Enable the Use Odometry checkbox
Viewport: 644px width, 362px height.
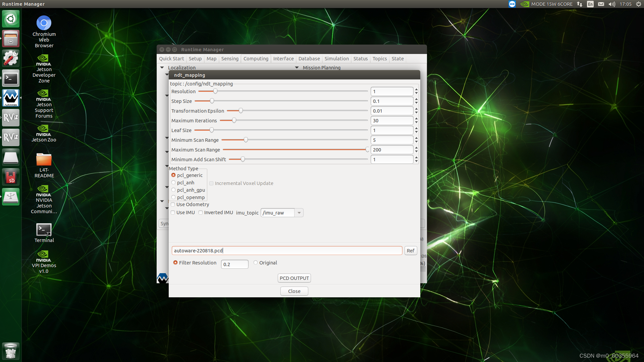173,204
